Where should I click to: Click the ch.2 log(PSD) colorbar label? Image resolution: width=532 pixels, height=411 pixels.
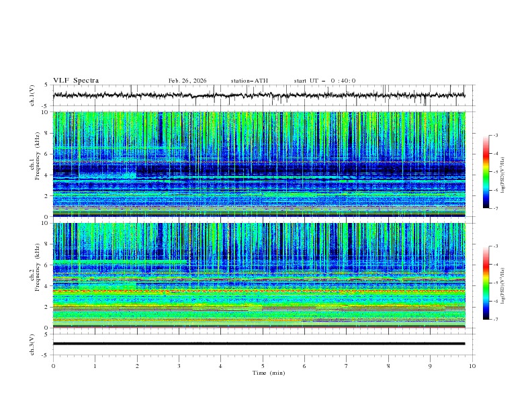coord(503,286)
